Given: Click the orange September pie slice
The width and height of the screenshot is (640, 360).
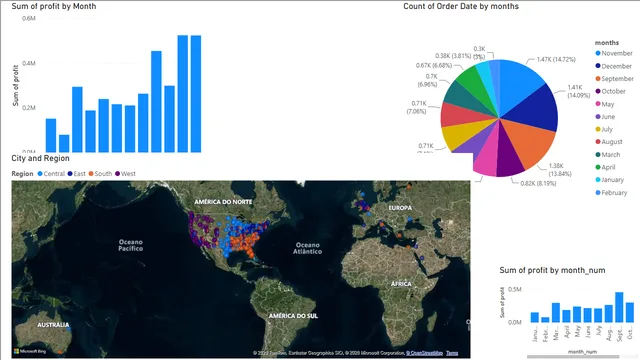Looking at the screenshot, I should click(x=533, y=143).
